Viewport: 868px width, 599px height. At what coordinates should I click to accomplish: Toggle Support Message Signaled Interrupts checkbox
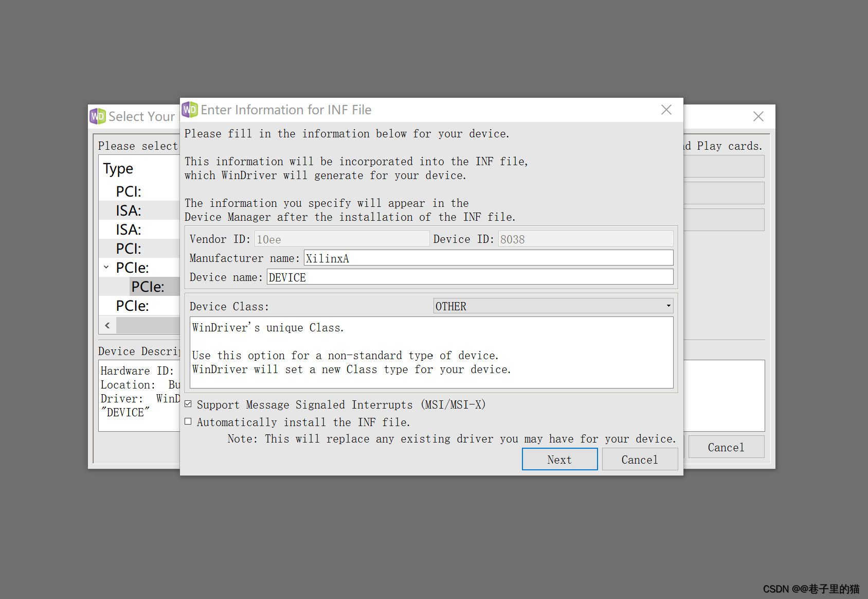coord(188,404)
